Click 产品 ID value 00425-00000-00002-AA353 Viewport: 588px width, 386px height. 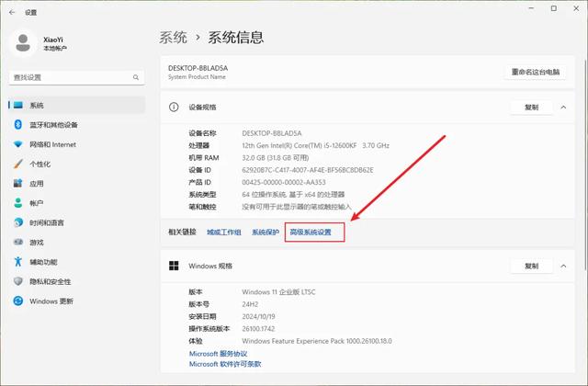(x=284, y=182)
